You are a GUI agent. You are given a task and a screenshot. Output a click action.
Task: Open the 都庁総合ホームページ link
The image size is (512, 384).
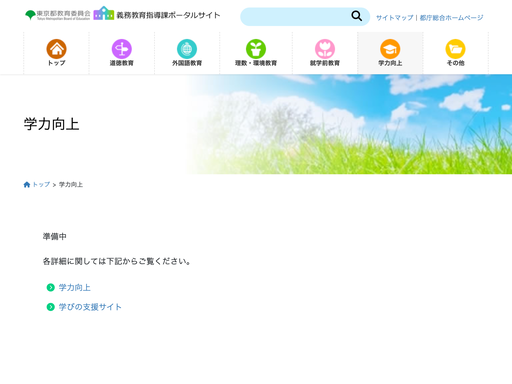[451, 18]
